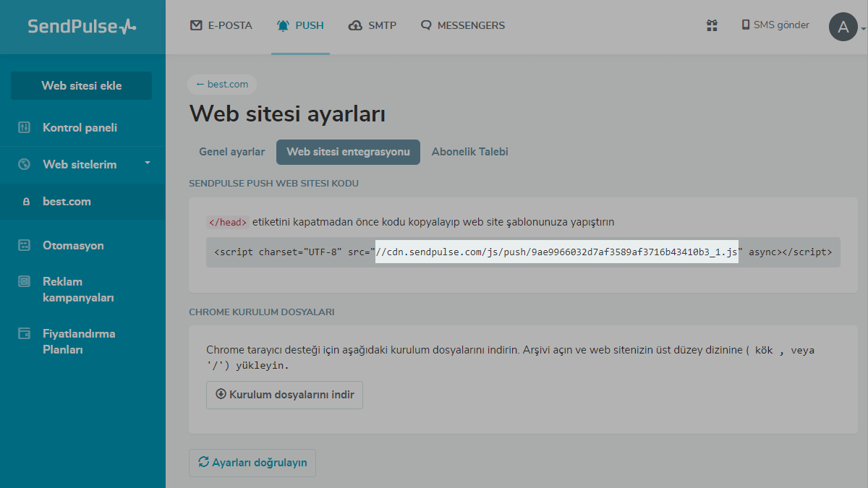Click the 'Web sitesi ayarları' heading
The width and height of the screenshot is (868, 488).
click(287, 114)
